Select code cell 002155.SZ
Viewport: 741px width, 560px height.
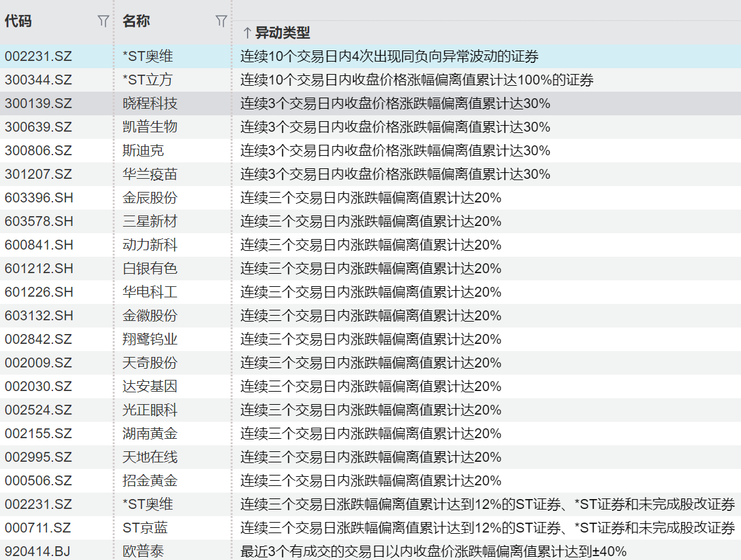[38, 434]
